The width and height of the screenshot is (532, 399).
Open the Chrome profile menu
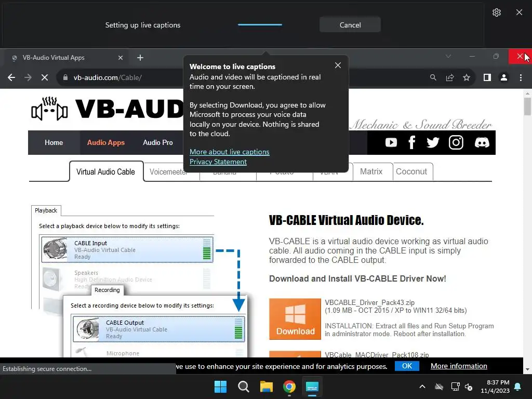[x=504, y=77]
